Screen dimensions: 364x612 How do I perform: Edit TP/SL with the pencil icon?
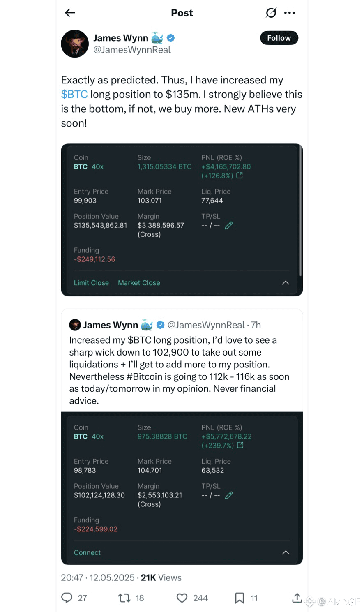[x=229, y=225]
